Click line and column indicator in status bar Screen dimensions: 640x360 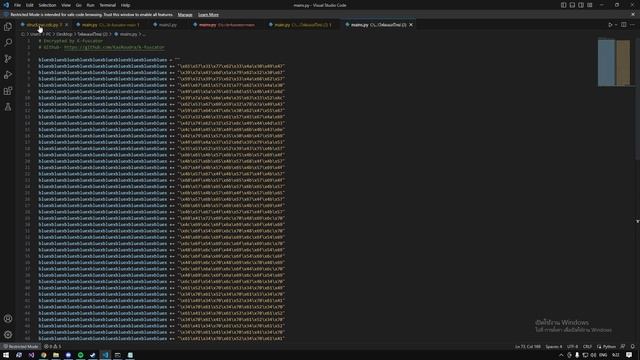(x=528, y=347)
